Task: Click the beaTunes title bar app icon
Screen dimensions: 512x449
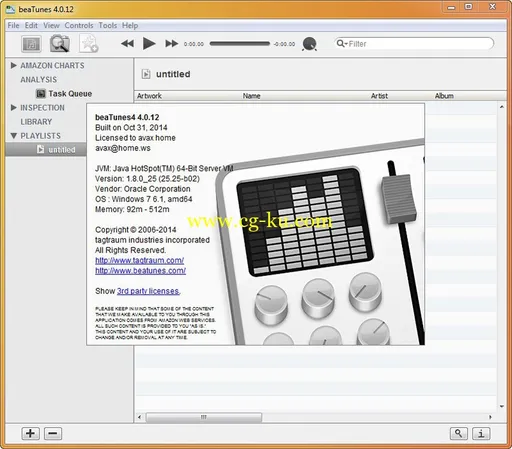Action: (x=11, y=9)
